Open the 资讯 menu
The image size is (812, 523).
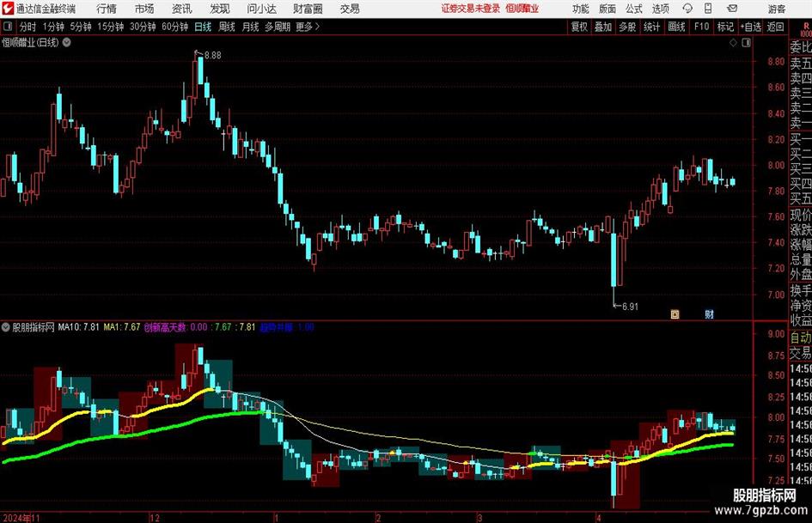coord(182,9)
